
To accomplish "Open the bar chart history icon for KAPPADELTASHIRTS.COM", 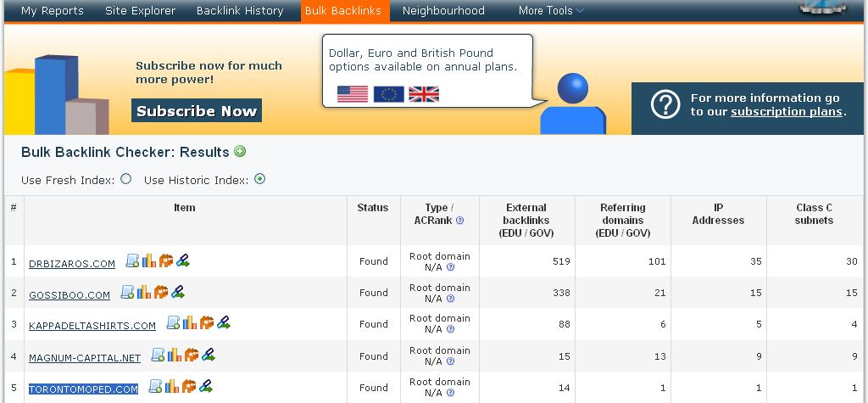I will pos(190,322).
